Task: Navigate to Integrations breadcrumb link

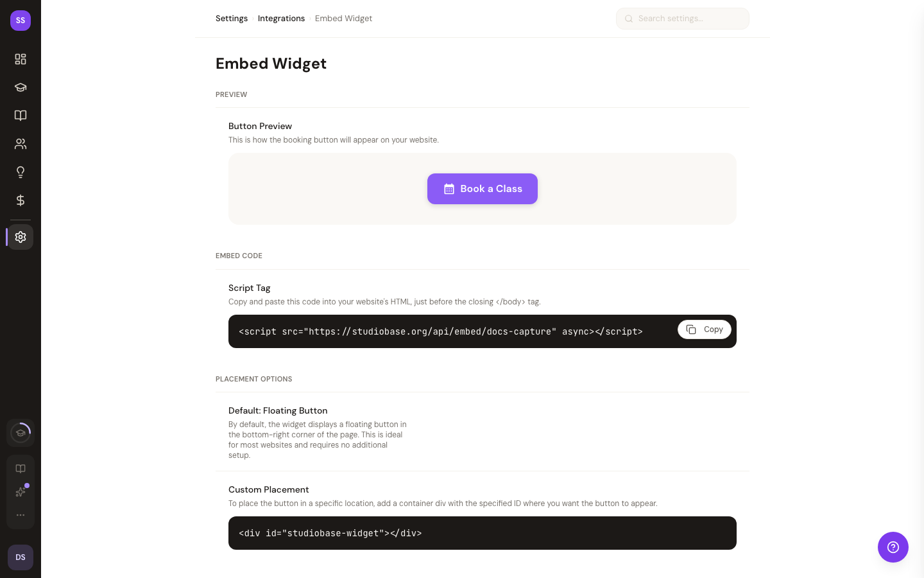Action: point(281,19)
